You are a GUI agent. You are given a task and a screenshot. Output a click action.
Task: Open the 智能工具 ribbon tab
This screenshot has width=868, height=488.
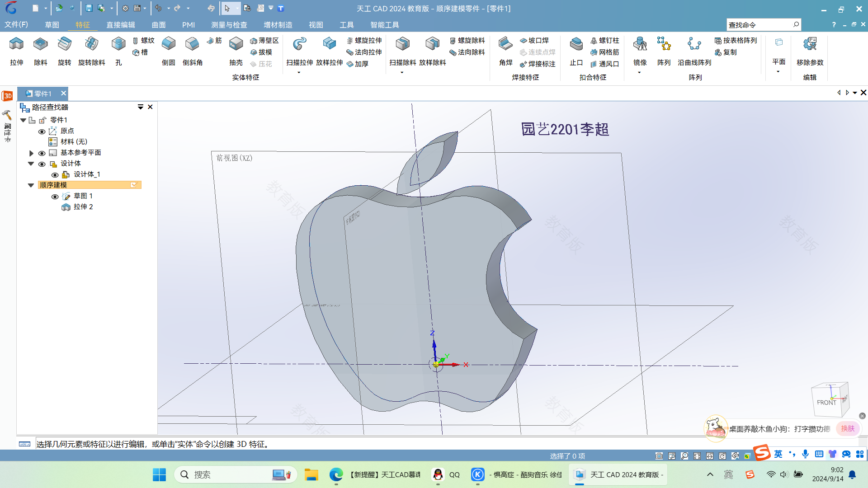(x=385, y=25)
